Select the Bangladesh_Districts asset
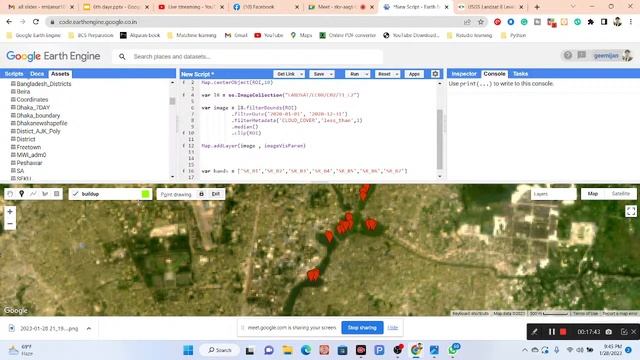640x360 pixels. point(44,84)
